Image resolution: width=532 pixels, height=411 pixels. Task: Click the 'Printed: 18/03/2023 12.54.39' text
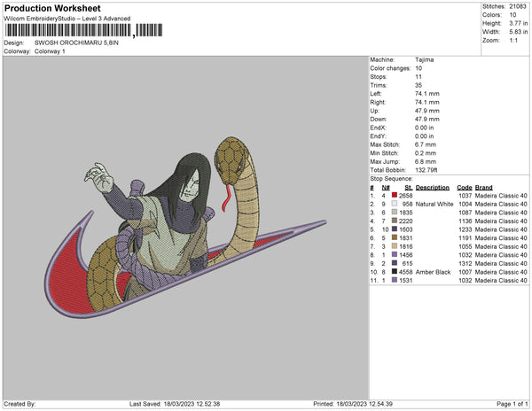tap(353, 404)
